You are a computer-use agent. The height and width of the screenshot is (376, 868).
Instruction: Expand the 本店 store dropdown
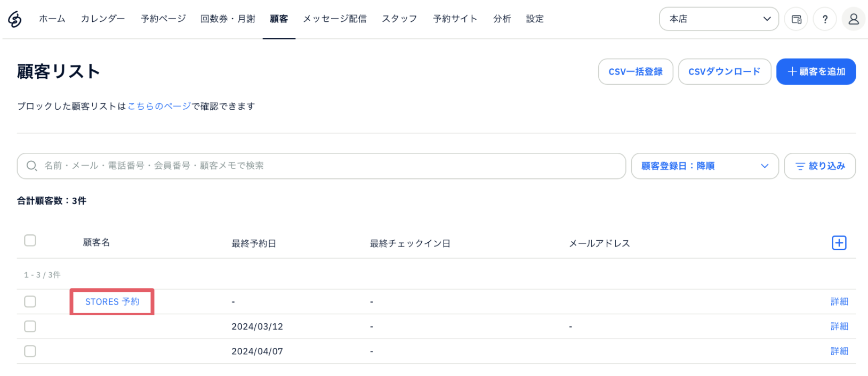point(719,19)
